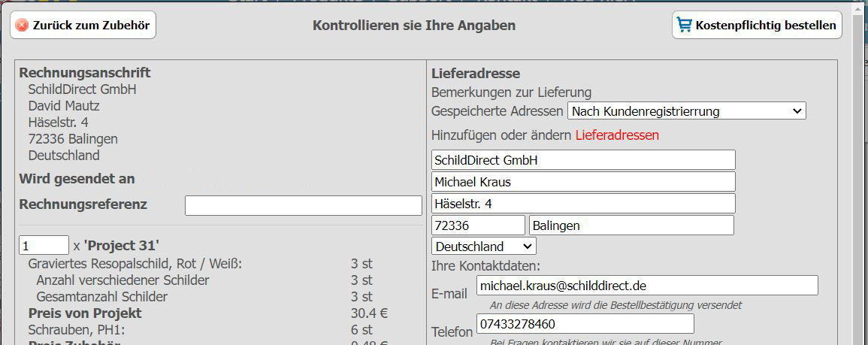868x345 pixels.
Task: Click the quantity box before Project 31
Action: [x=44, y=245]
